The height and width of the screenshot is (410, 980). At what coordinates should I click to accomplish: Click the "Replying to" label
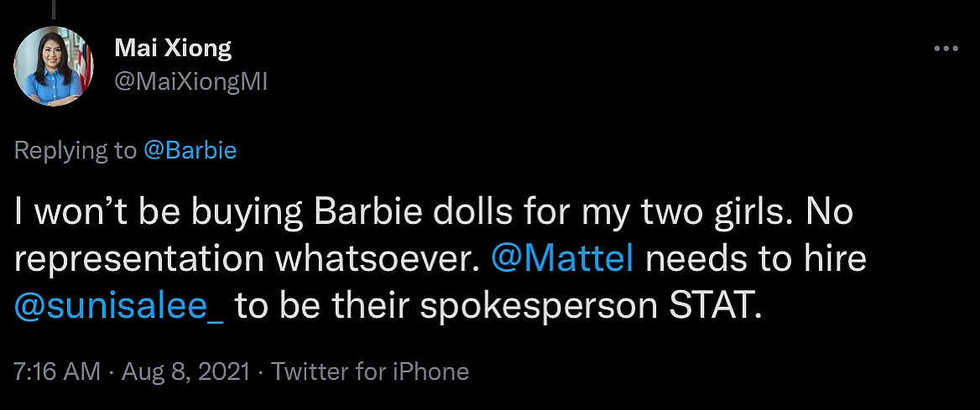[75, 151]
